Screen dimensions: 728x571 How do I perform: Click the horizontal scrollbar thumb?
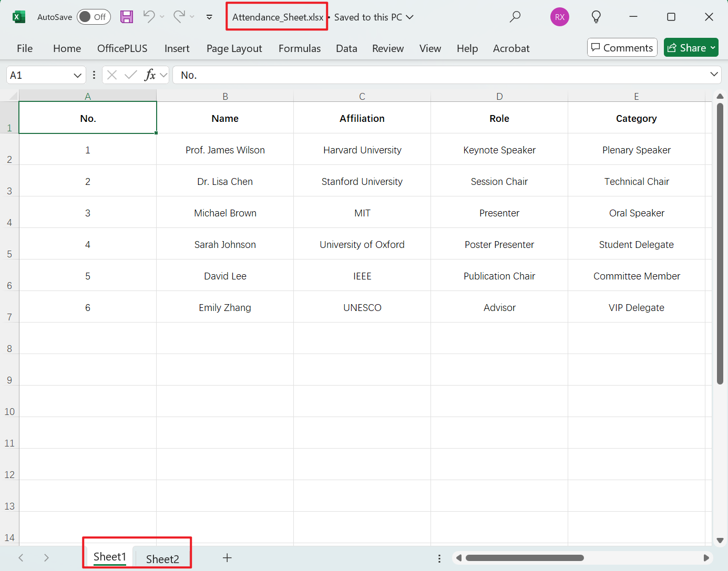(525, 558)
